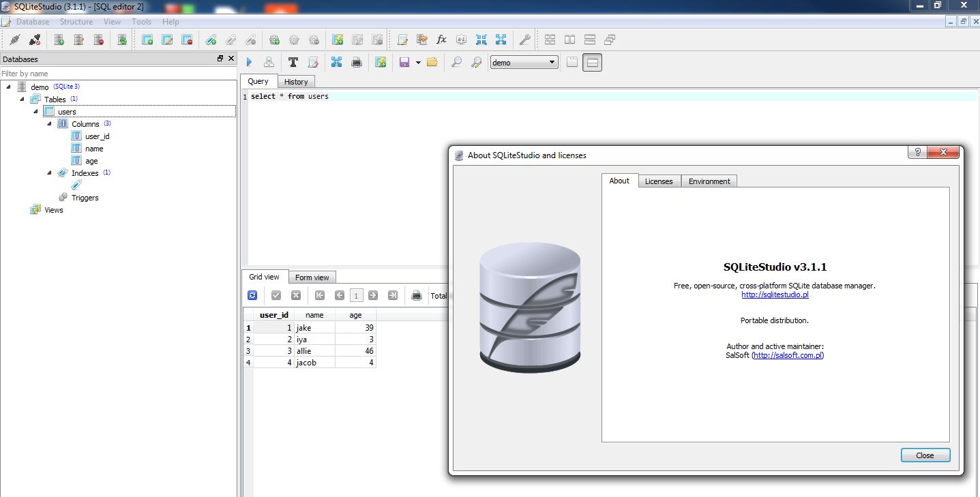The width and height of the screenshot is (980, 497).
Task: Open the Tools menu
Action: [x=141, y=21]
